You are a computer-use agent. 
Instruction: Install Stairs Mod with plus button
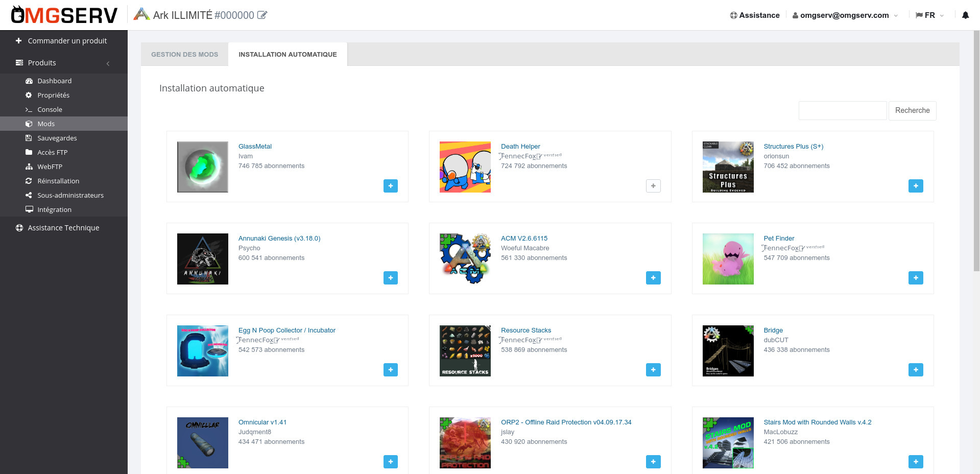(916, 462)
